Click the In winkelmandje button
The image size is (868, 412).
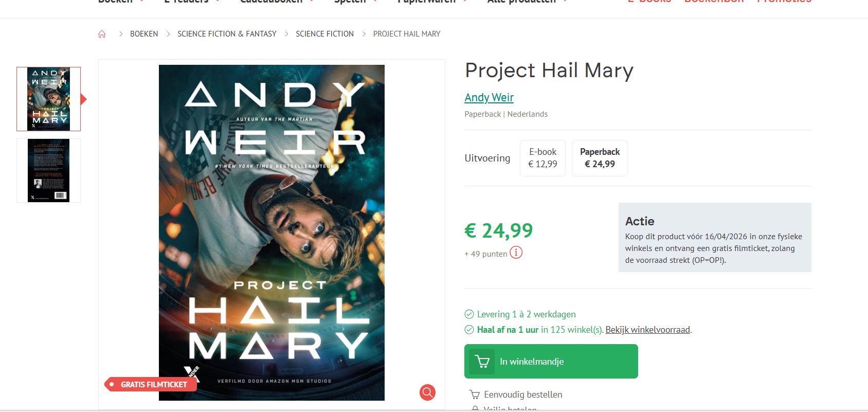point(551,361)
